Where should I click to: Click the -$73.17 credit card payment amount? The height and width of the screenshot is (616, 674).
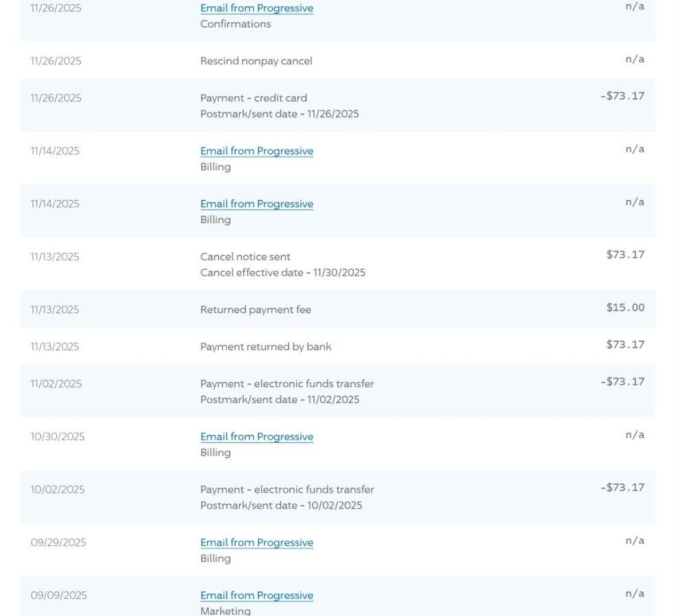(622, 96)
